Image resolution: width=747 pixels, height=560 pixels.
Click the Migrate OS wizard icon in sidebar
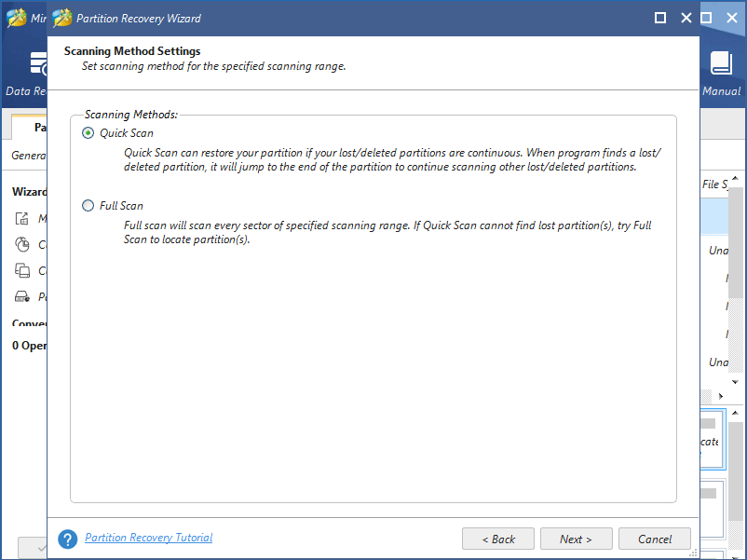[22, 218]
